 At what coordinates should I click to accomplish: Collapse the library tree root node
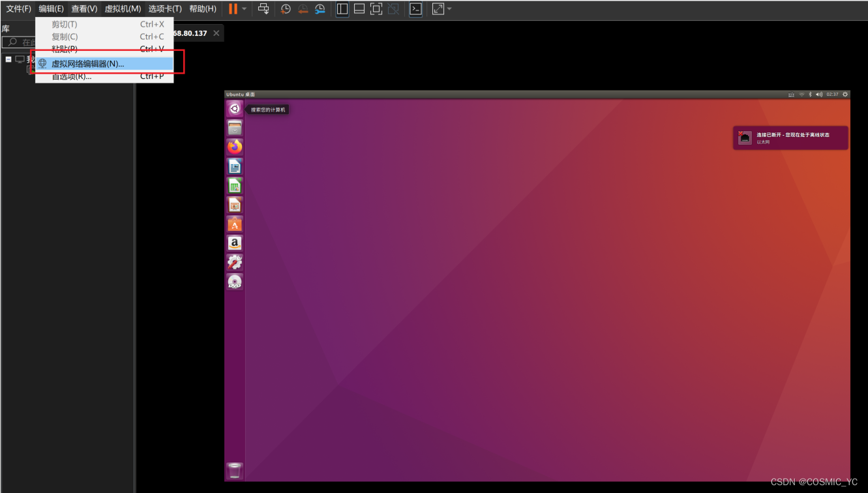point(8,59)
